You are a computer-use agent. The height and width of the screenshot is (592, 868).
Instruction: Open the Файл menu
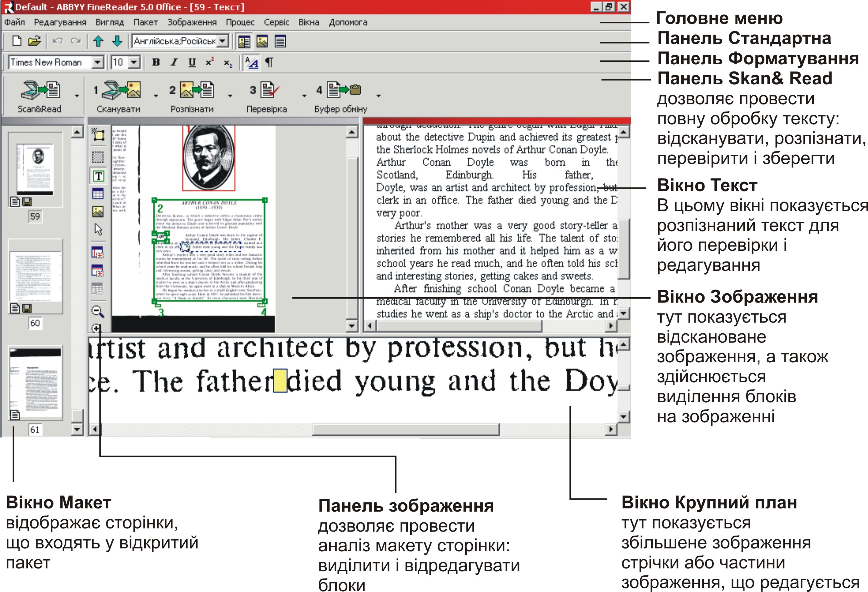[x=15, y=23]
